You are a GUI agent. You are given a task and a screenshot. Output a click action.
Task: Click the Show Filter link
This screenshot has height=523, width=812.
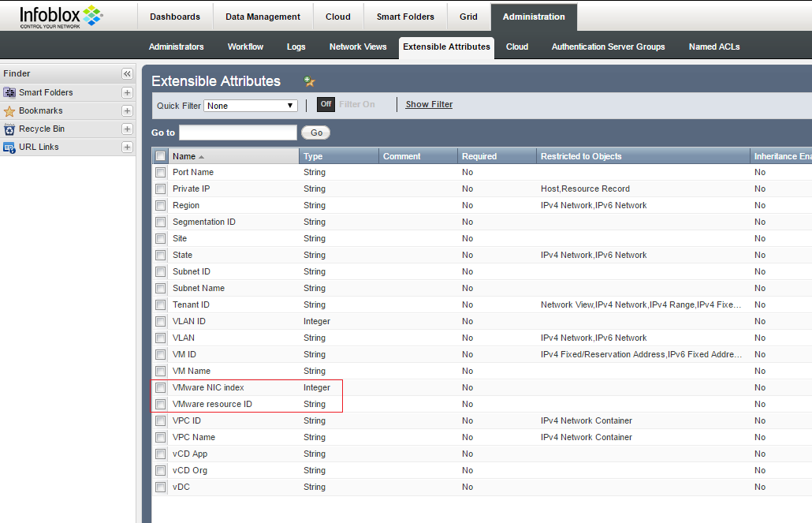coord(428,104)
